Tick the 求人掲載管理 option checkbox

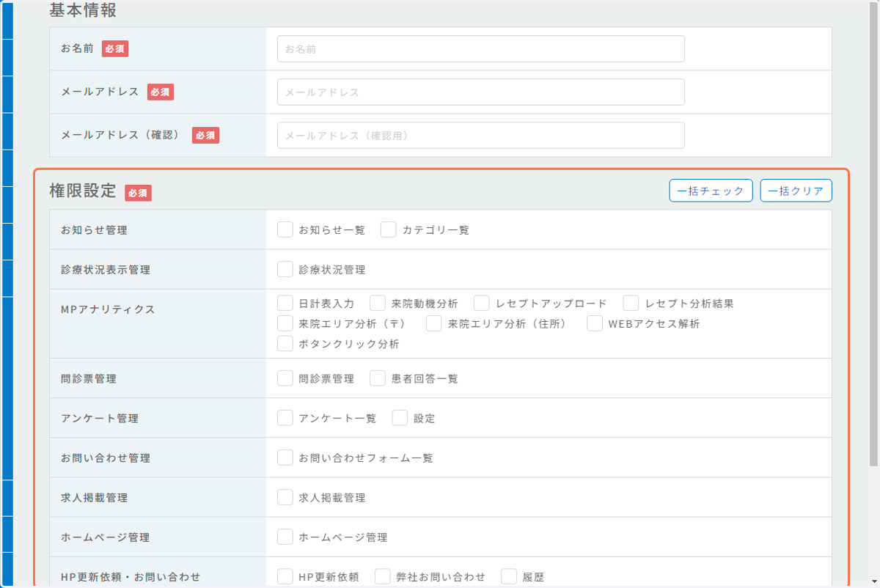click(x=285, y=497)
